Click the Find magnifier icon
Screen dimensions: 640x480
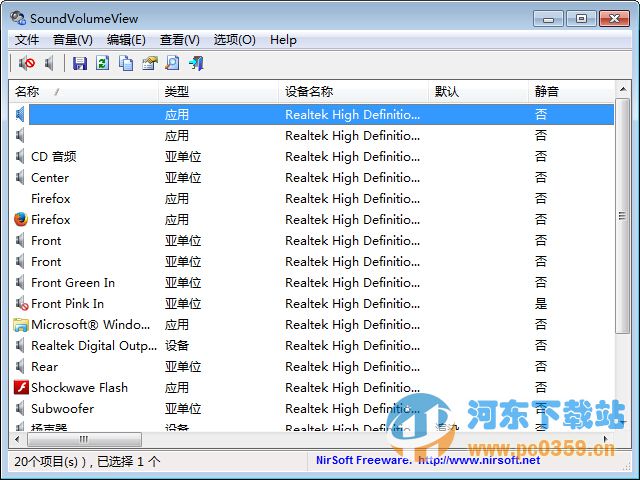pos(172,63)
